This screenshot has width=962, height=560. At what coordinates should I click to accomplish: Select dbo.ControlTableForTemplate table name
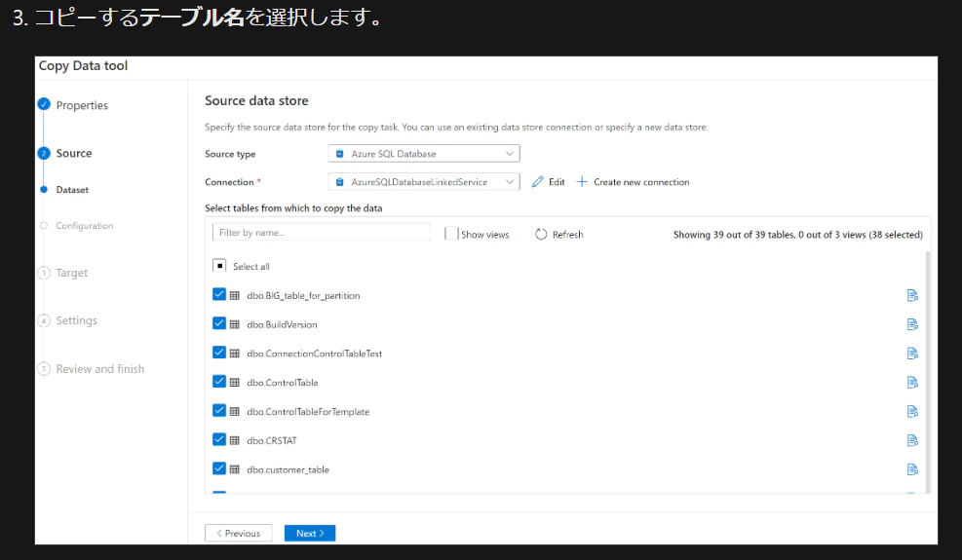point(308,412)
